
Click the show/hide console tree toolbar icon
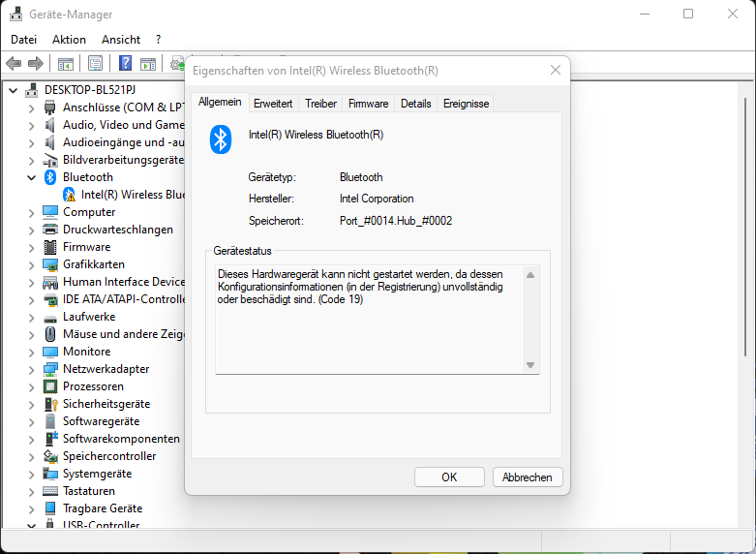point(66,63)
